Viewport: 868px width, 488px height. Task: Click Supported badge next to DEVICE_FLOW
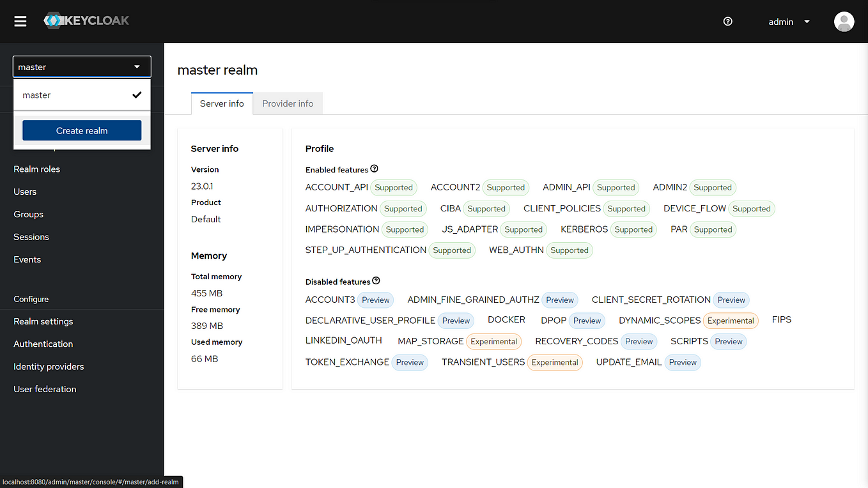pos(752,209)
